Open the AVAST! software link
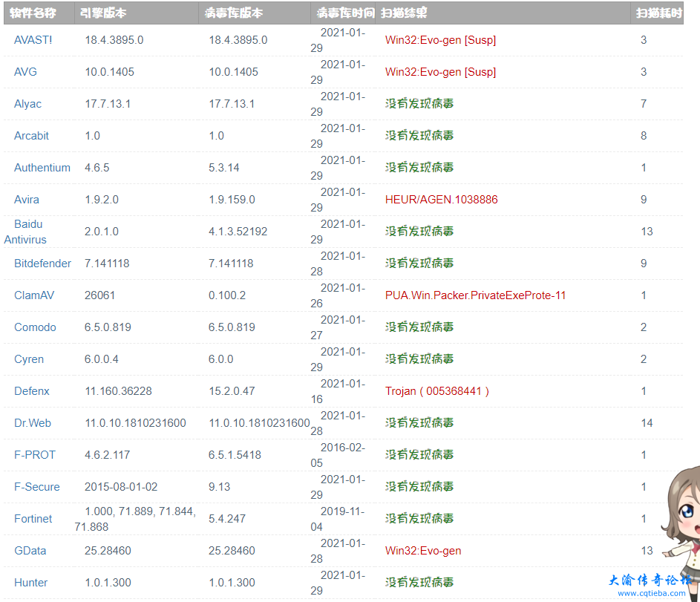700x602 pixels. [33, 40]
